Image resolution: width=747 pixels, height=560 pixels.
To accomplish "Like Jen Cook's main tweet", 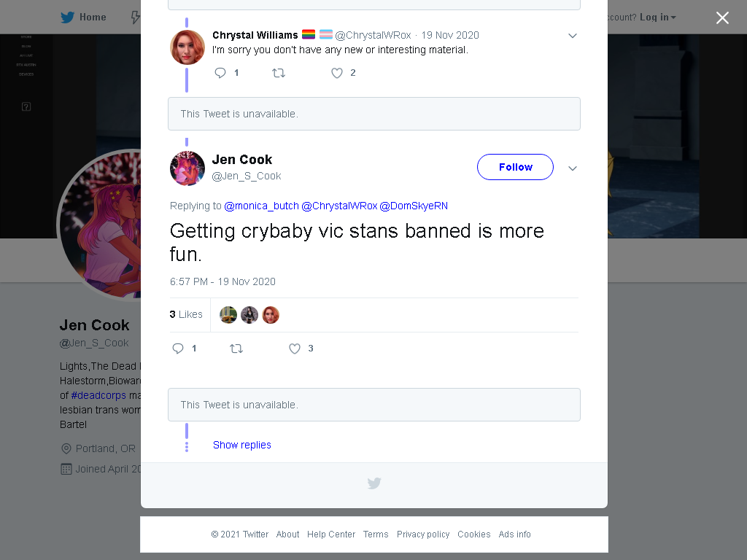I will [x=295, y=349].
